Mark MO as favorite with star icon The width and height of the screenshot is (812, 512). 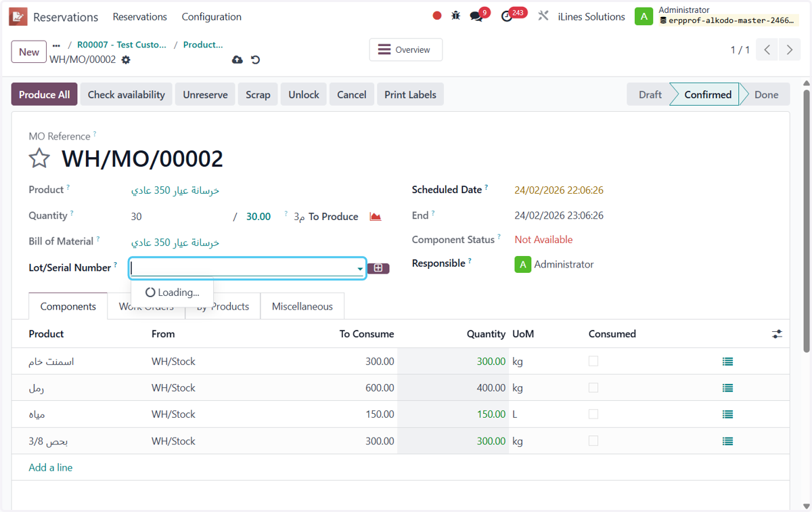point(39,158)
